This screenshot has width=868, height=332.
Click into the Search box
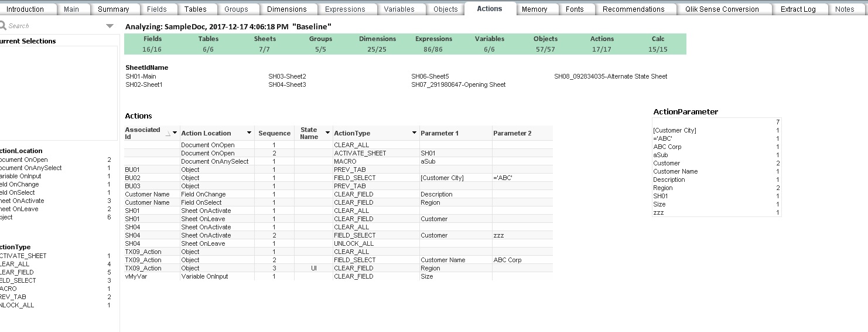point(56,26)
